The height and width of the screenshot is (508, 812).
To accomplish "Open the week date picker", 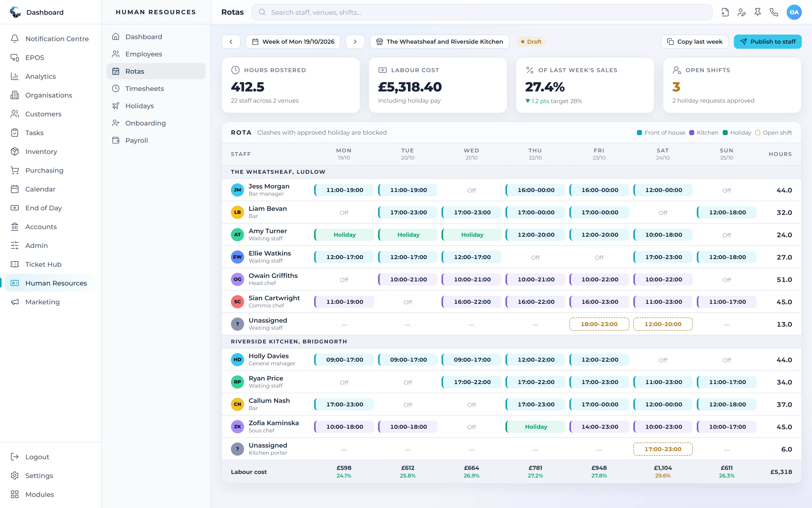I will [293, 42].
